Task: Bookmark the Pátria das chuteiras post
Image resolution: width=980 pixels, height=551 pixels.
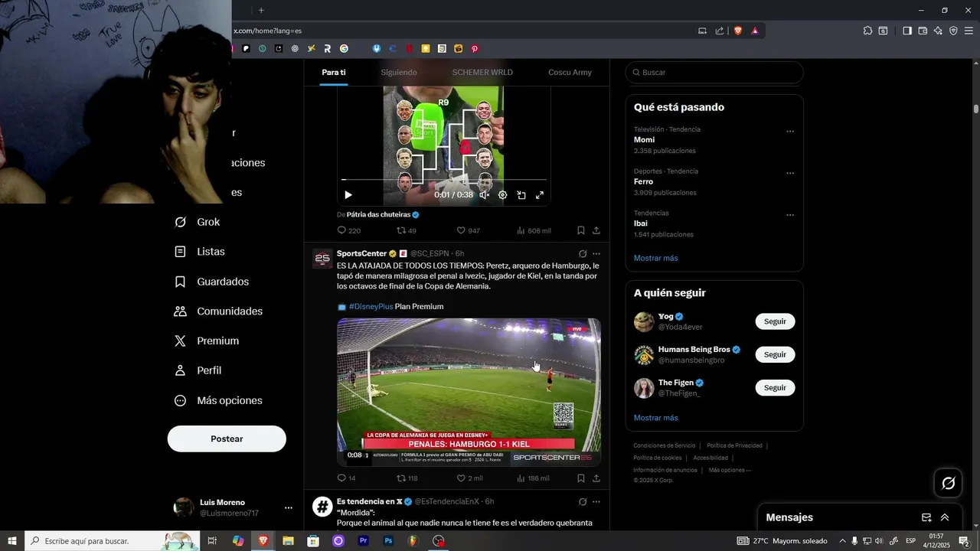Action: 581,230
